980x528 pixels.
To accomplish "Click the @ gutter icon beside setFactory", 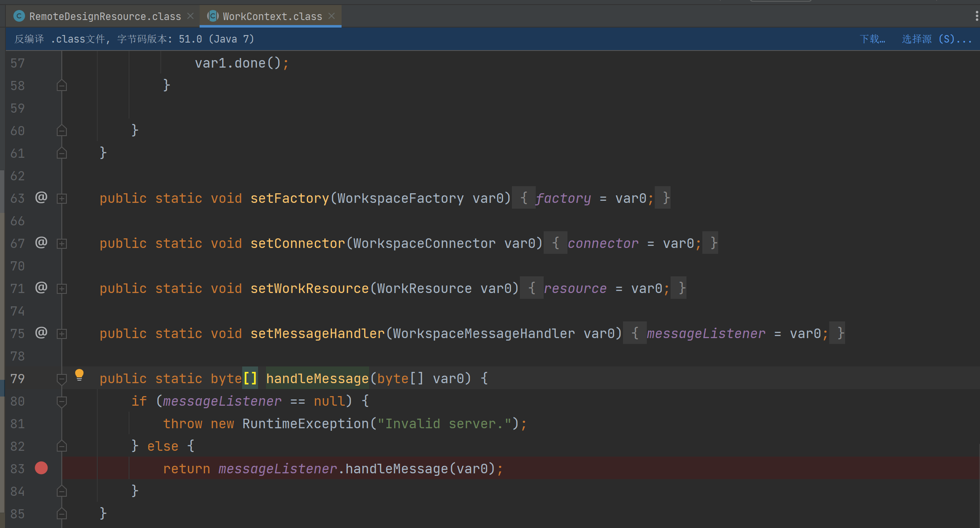I will click(41, 197).
